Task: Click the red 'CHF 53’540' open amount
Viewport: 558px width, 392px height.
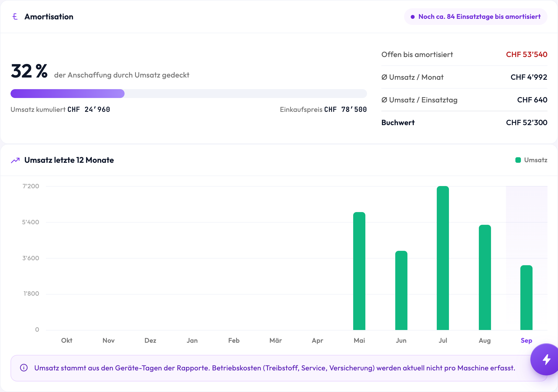Action: 526,55
